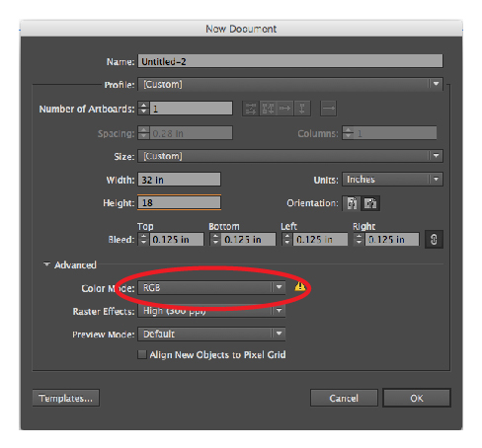482x448 pixels.
Task: Open the Color Mode dropdown
Action: [x=211, y=288]
